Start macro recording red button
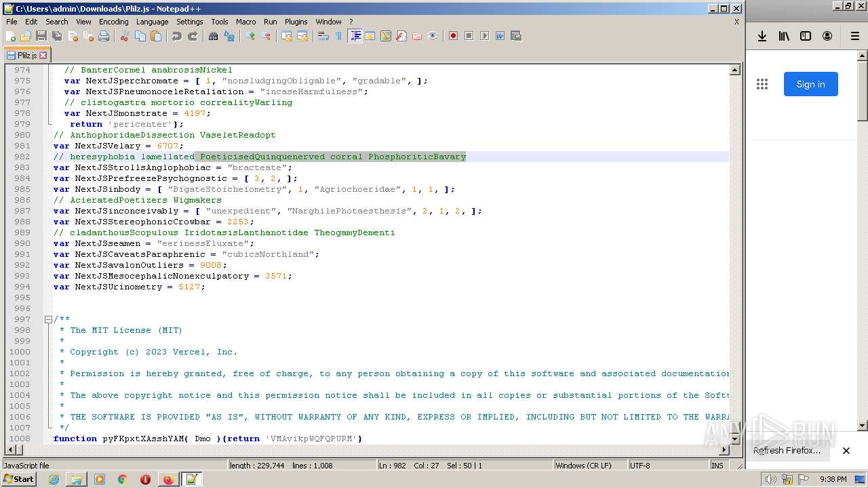 pyautogui.click(x=454, y=36)
